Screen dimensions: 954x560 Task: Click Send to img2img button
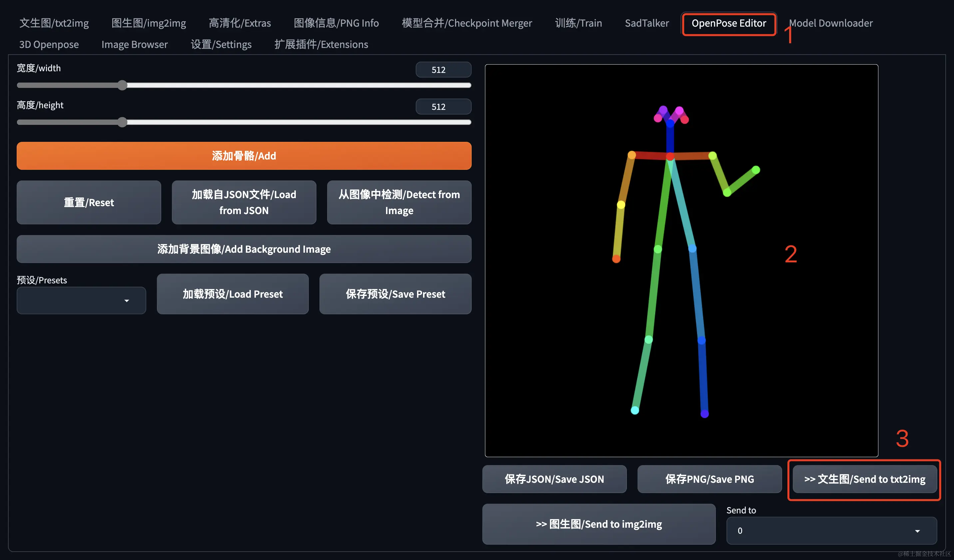pos(599,524)
